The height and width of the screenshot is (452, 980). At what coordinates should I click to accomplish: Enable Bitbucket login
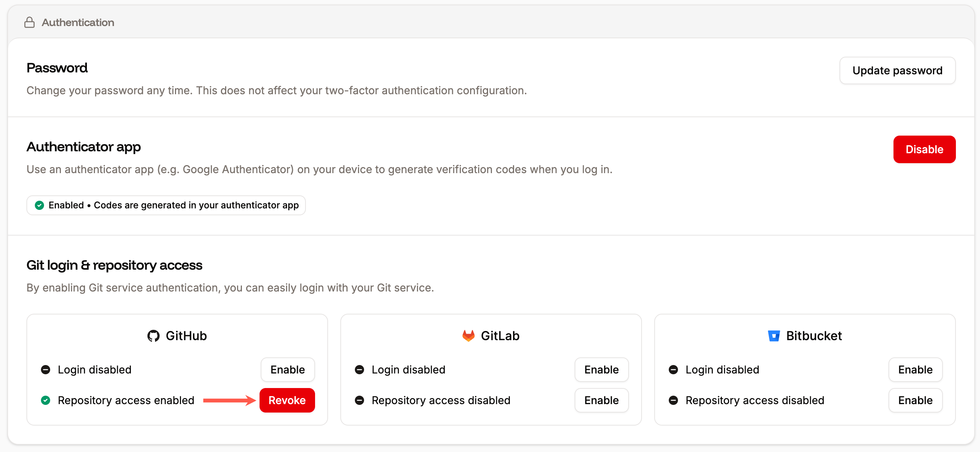915,369
